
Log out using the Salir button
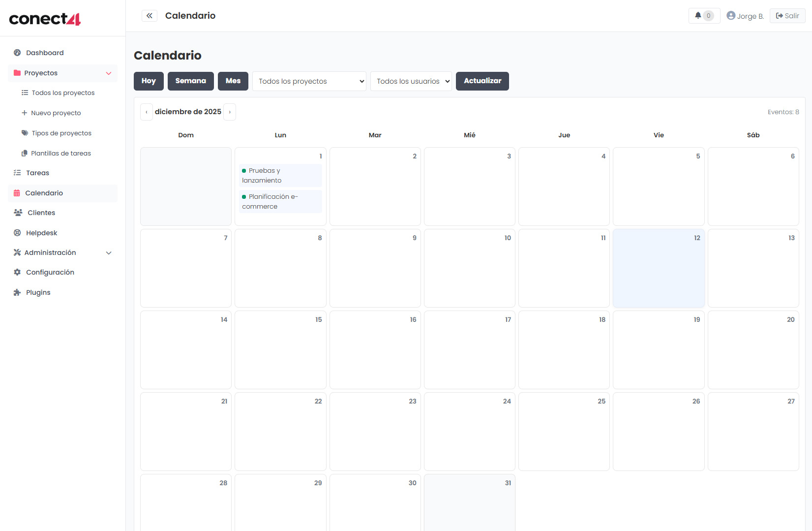(x=787, y=16)
